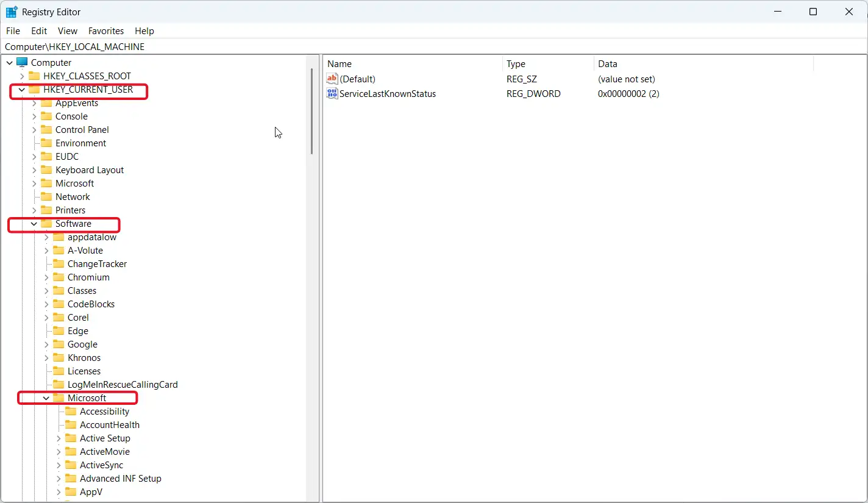Screen dimensions: 868x503
Task: Click the ServiceLastKnownStatus DWORD value icon
Action: point(332,93)
